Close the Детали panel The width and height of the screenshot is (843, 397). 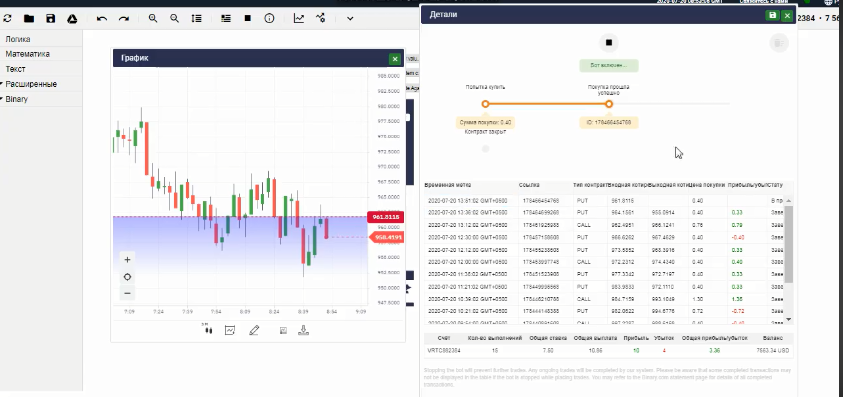(788, 16)
